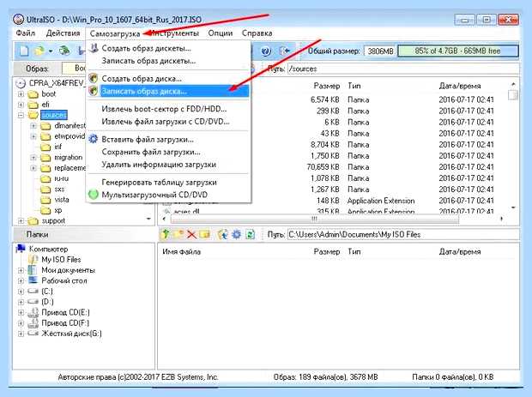The width and height of the screenshot is (532, 397).
Task: Click the Open file folder icon in the toolbar
Action: coord(39,51)
